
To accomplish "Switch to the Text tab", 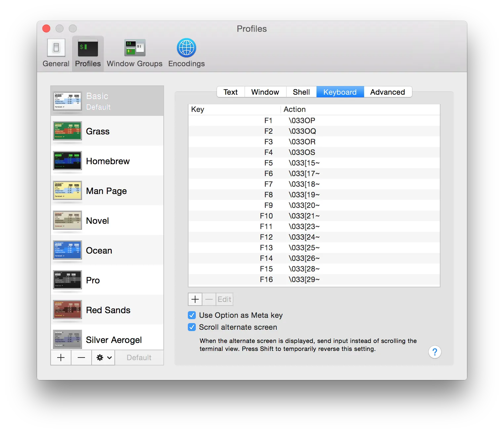I will coord(231,92).
